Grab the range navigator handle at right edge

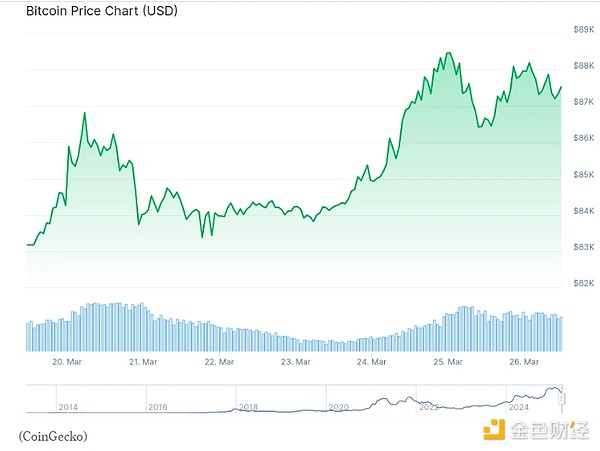coord(563,398)
